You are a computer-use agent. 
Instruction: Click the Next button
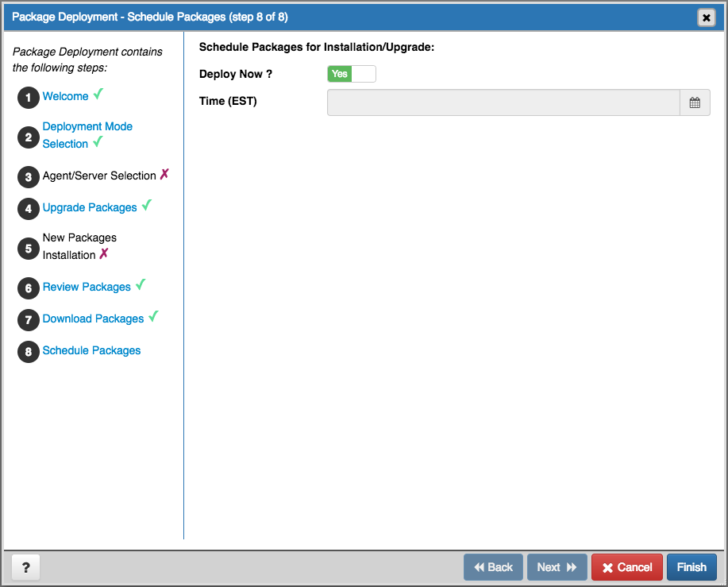coord(557,567)
